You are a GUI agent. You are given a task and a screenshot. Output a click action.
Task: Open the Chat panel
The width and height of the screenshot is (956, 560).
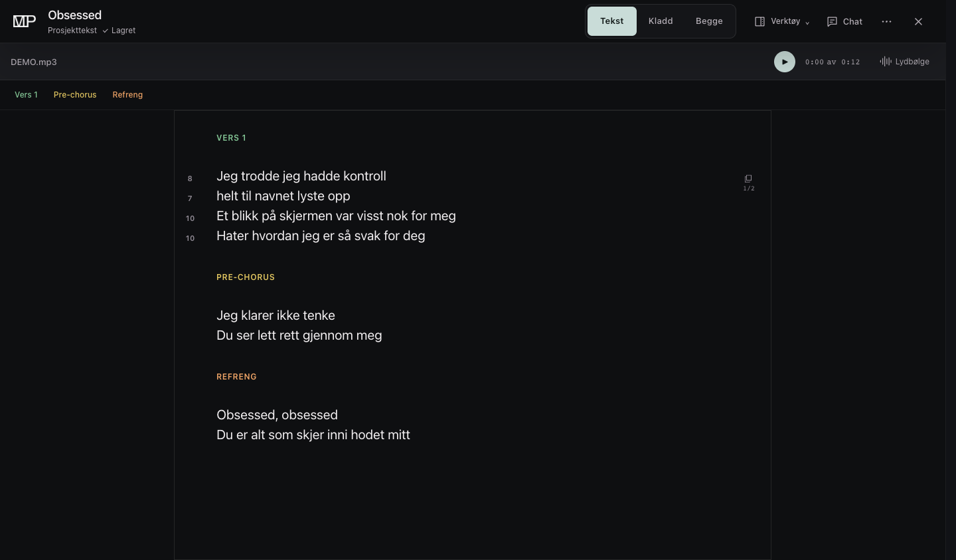click(844, 22)
